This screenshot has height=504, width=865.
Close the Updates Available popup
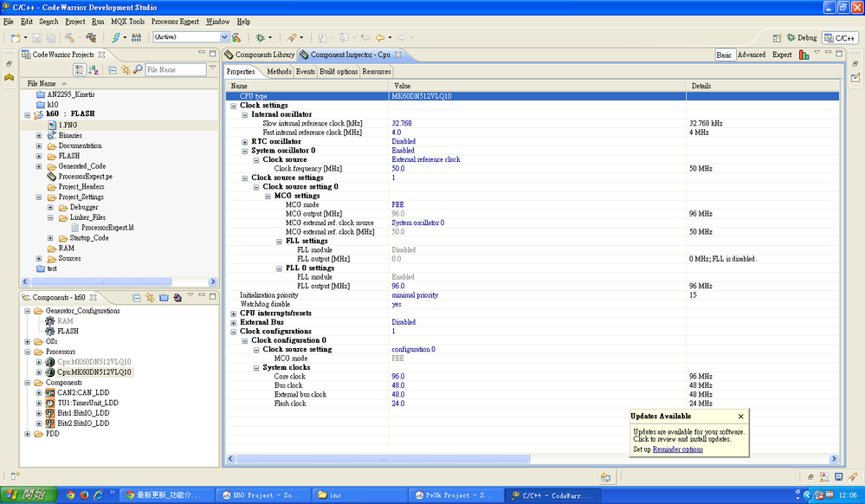click(741, 417)
